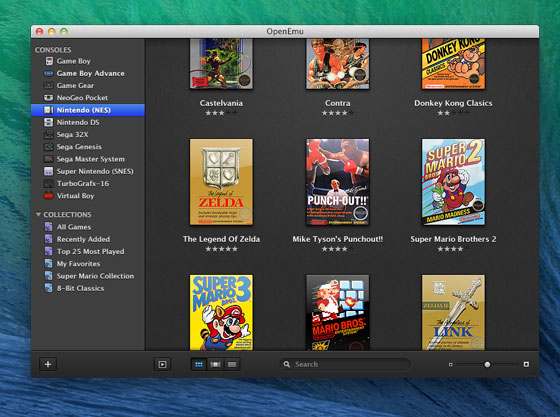
Task: Set Mike Tyson's Punchout!! star rating
Action: (x=338, y=249)
